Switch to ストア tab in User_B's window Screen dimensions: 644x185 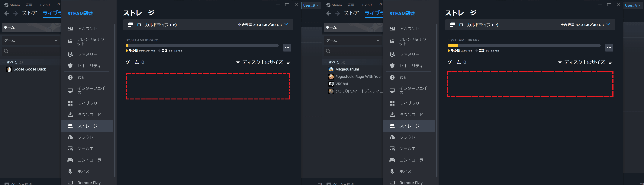tap(30, 13)
